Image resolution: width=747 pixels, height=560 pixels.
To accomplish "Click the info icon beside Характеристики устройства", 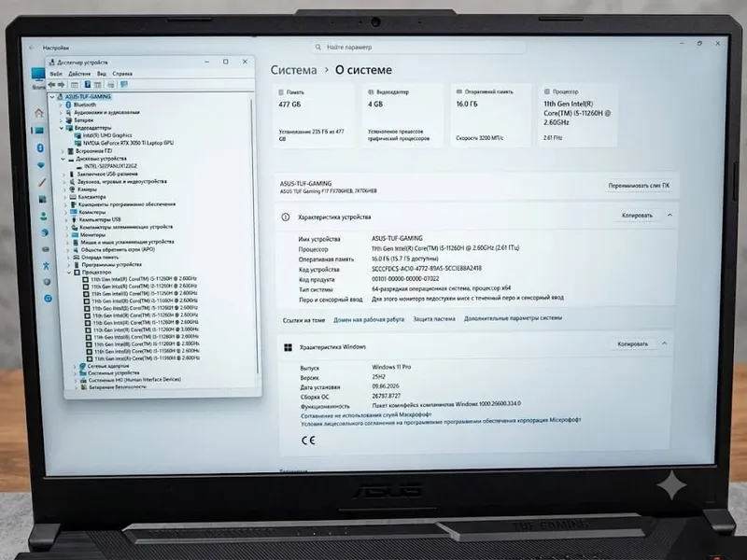I will coord(286,217).
